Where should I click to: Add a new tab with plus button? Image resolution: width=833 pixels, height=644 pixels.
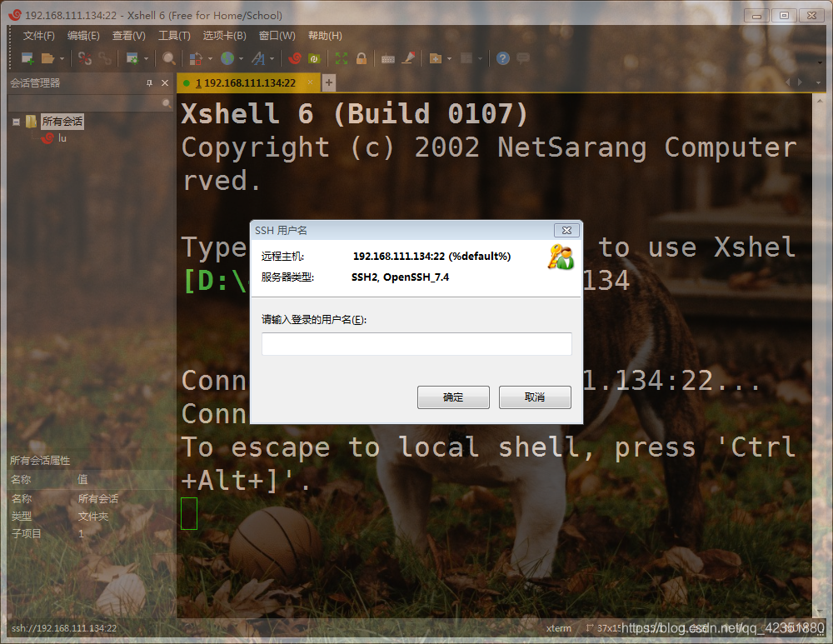click(x=329, y=82)
